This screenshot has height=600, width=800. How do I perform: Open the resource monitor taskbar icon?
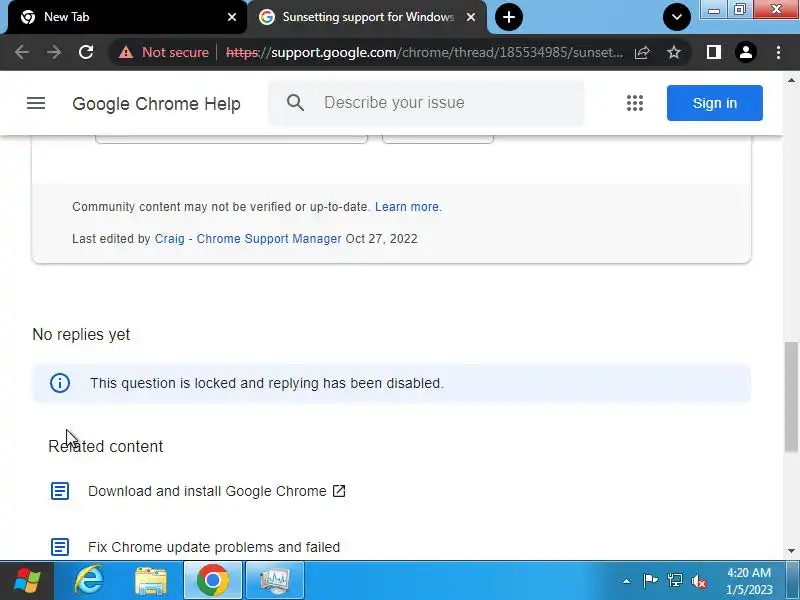pos(275,581)
